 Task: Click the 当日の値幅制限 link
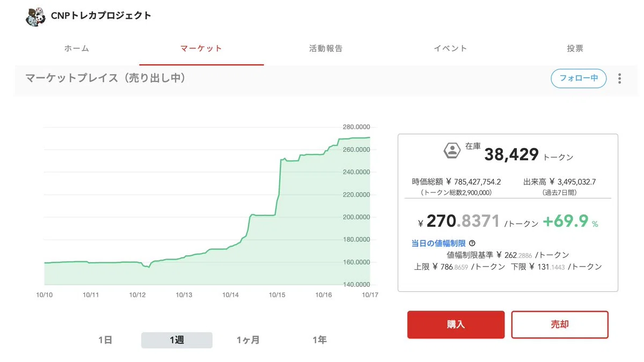click(438, 243)
